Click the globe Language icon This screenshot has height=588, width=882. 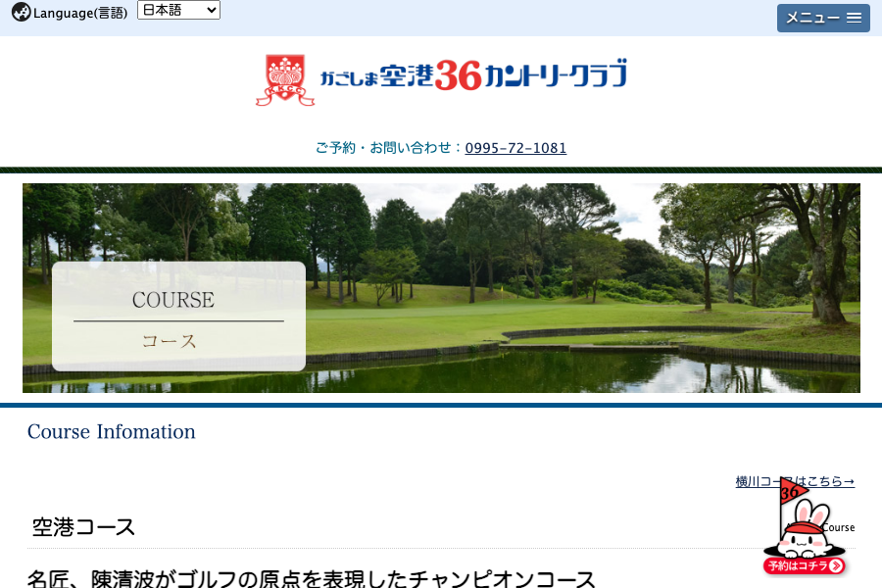click(21, 12)
